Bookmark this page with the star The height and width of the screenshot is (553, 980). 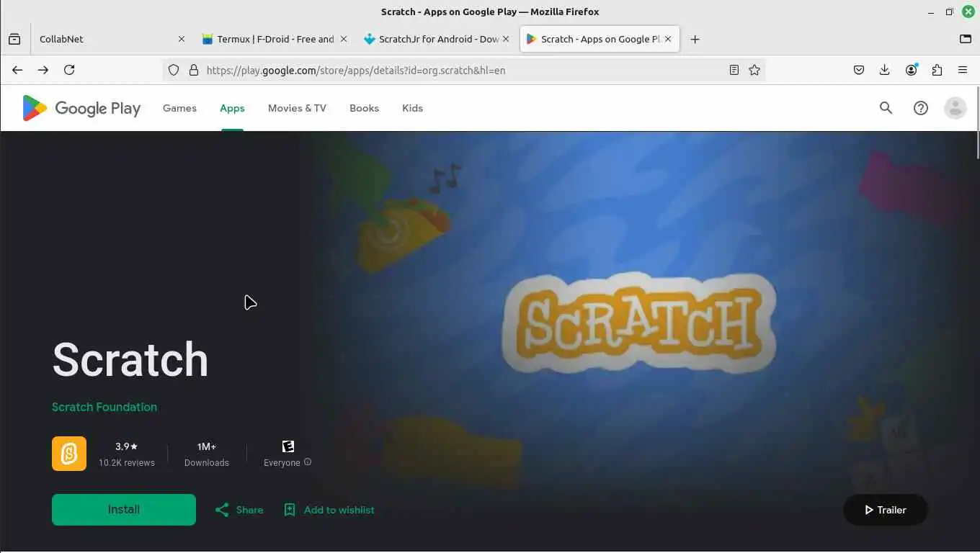coord(754,70)
